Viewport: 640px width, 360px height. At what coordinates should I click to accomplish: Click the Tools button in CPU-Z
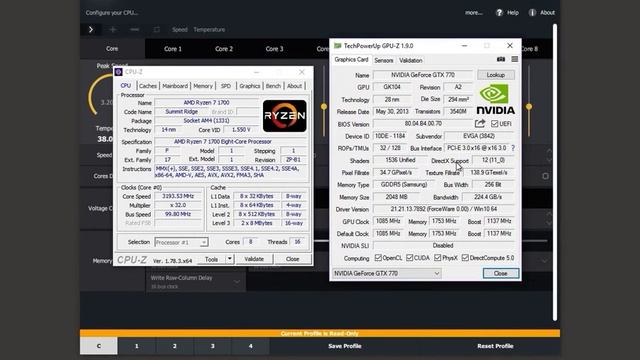tap(211, 259)
